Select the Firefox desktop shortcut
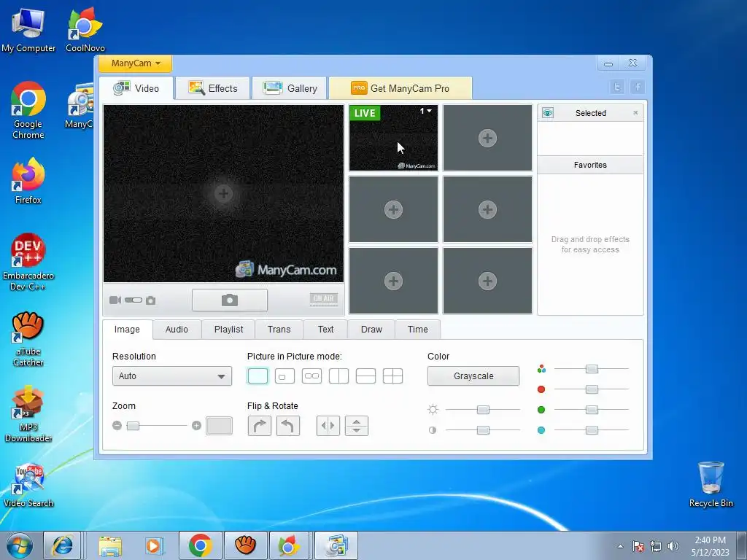 [x=28, y=181]
